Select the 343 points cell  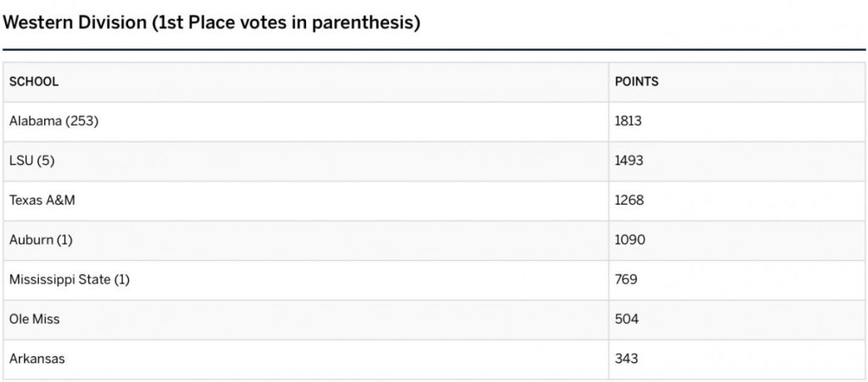737,359
